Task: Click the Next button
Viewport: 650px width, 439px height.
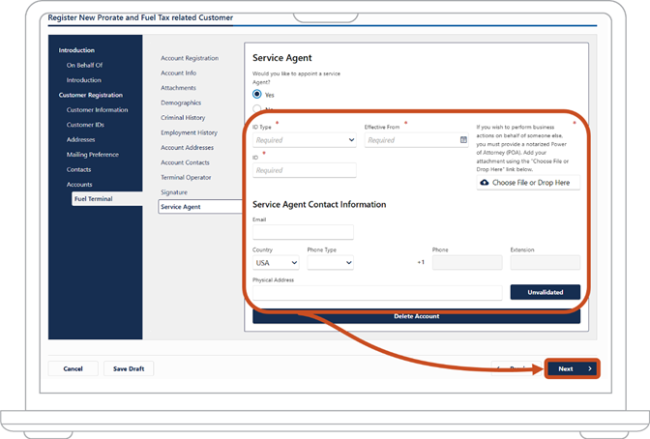Action: point(572,369)
